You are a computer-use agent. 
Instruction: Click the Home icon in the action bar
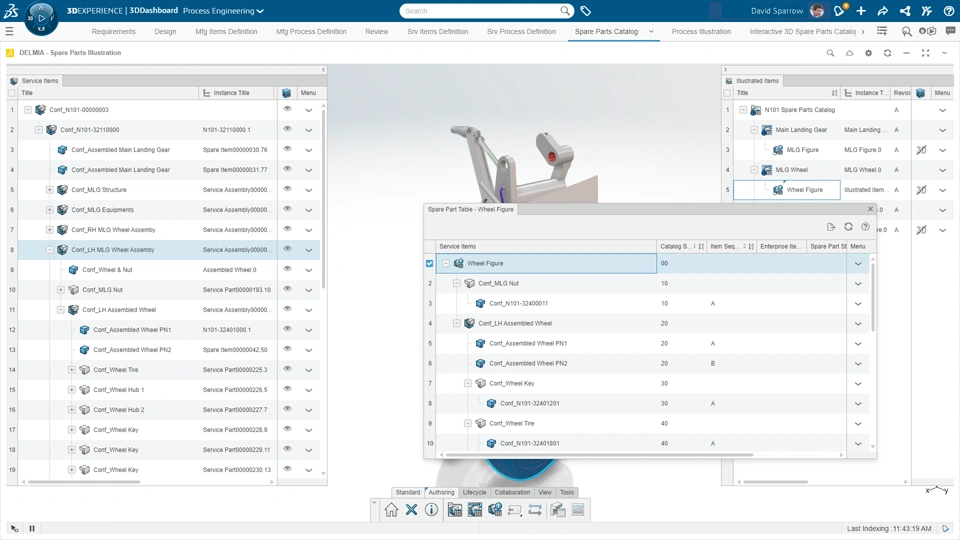(x=391, y=509)
